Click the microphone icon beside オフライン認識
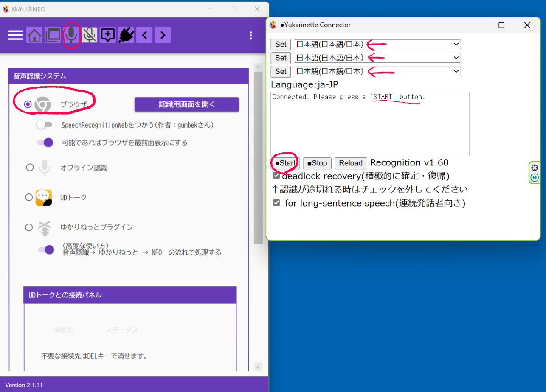Image resolution: width=546 pixels, height=392 pixels. [x=45, y=168]
